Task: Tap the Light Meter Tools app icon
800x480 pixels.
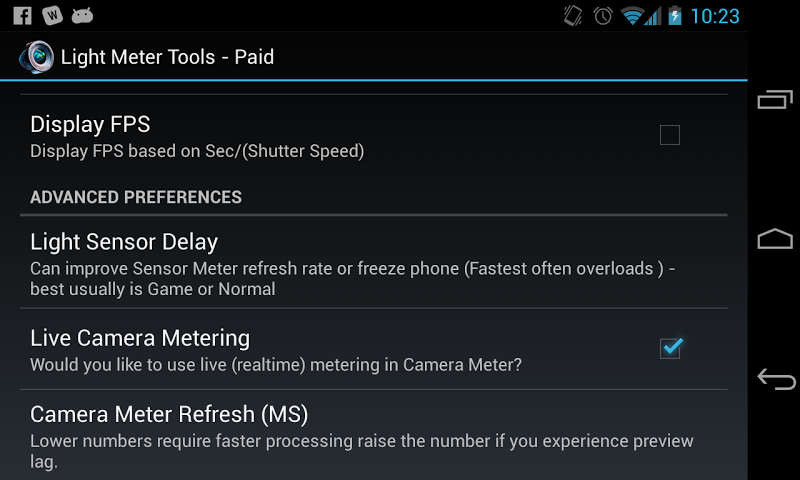Action: (x=35, y=57)
